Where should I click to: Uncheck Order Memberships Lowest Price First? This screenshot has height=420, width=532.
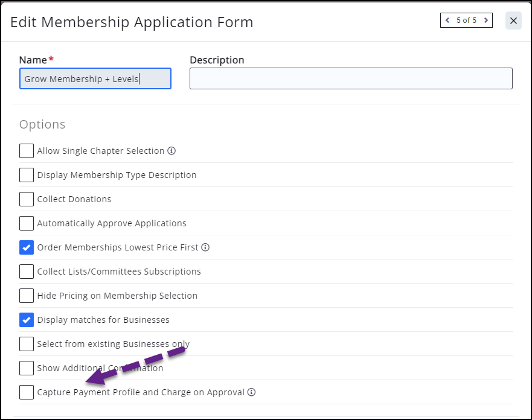click(27, 247)
